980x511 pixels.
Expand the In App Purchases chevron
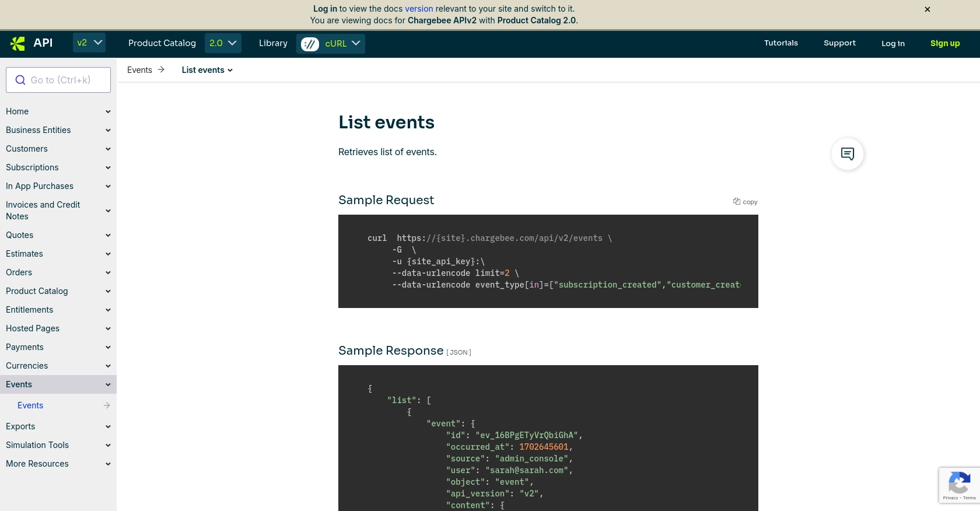108,186
